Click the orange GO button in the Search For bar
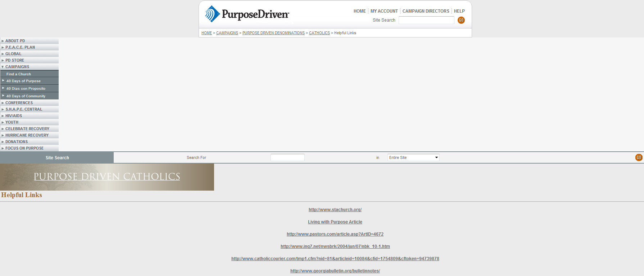 tap(639, 157)
